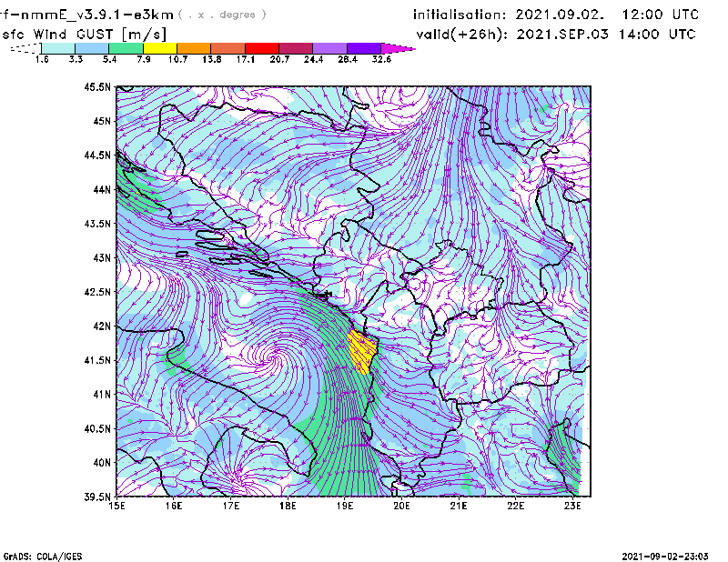Click the legend value 1.6
The width and height of the screenshot is (728, 562).
[42, 59]
